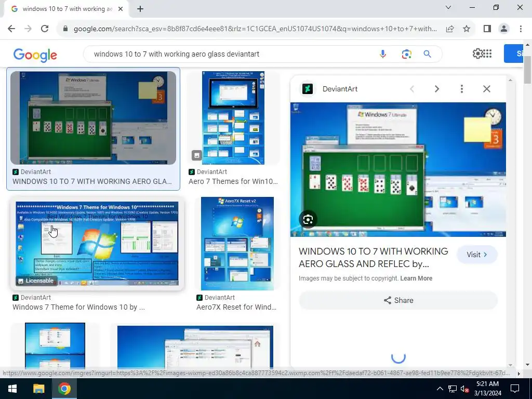Open 'Windows 7 Theme for Windows 10 by ...' caption
532x399 pixels.
click(79, 307)
